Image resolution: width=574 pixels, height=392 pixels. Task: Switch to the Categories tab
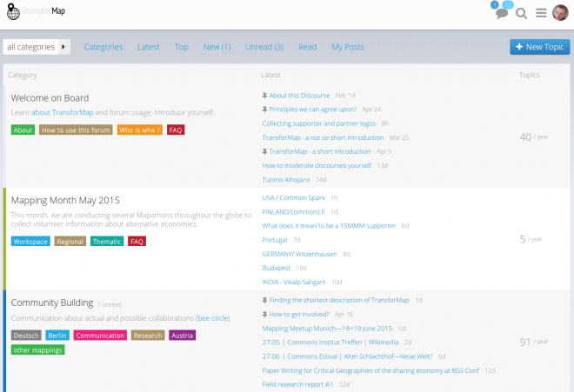click(103, 47)
